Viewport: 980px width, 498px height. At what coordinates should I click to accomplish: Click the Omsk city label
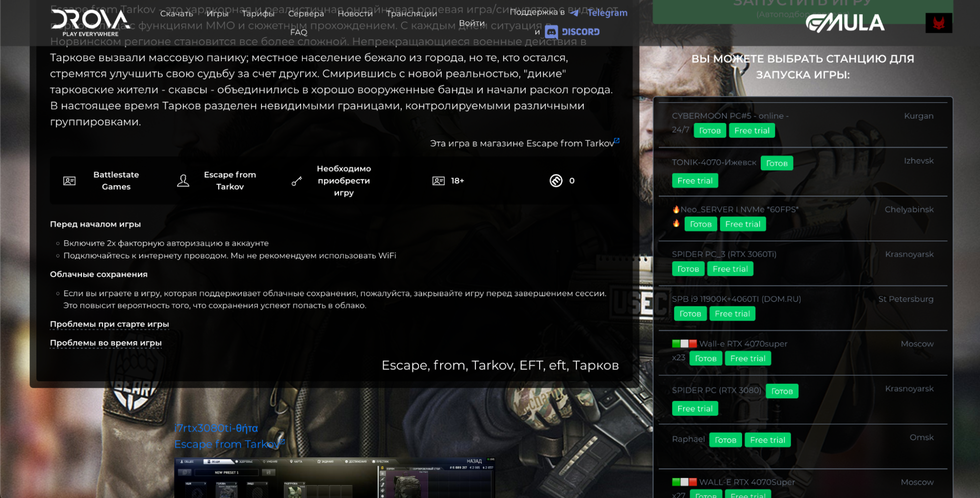point(922,437)
